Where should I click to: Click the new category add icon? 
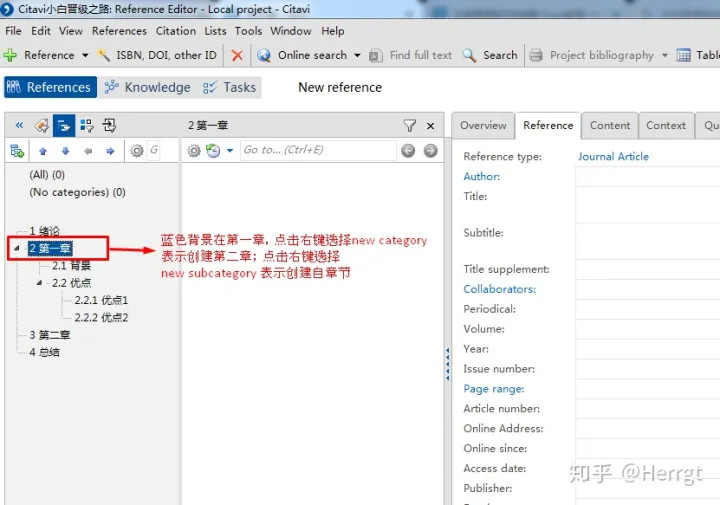[17, 151]
